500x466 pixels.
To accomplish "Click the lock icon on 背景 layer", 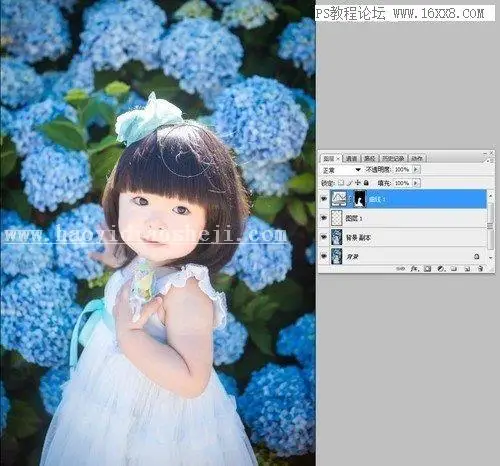I will [x=477, y=256].
